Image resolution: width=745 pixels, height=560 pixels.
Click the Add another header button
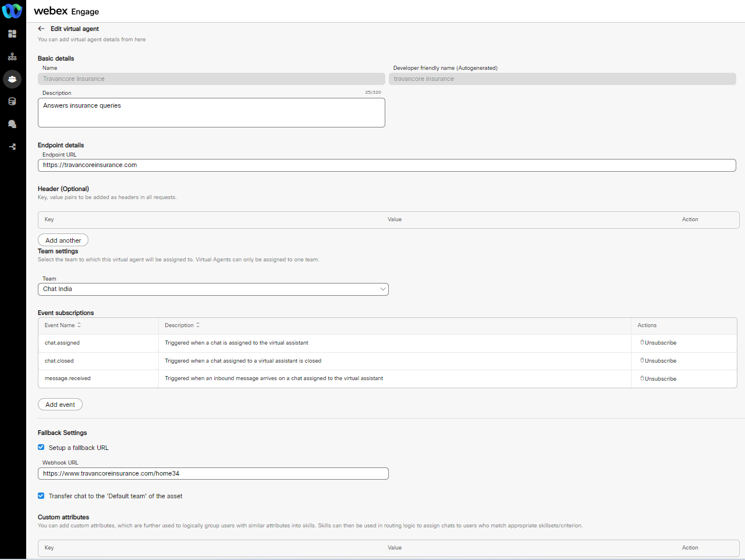[63, 240]
